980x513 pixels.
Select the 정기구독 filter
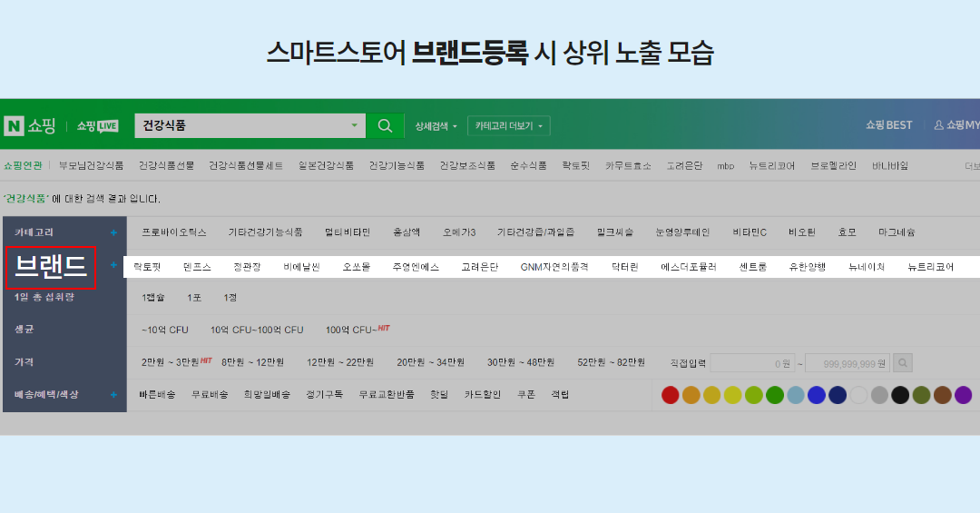pyautogui.click(x=324, y=395)
